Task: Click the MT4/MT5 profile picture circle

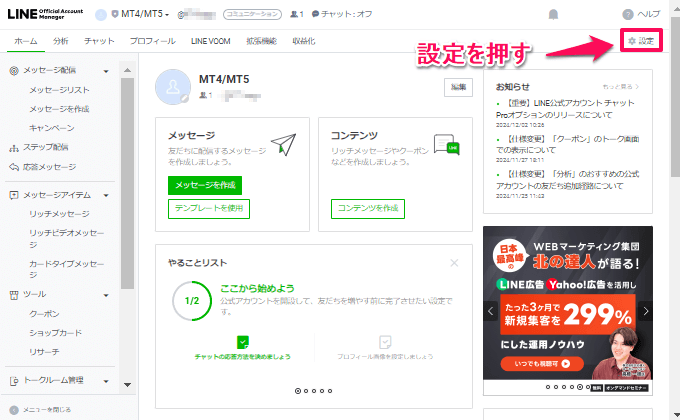Action: click(x=173, y=87)
